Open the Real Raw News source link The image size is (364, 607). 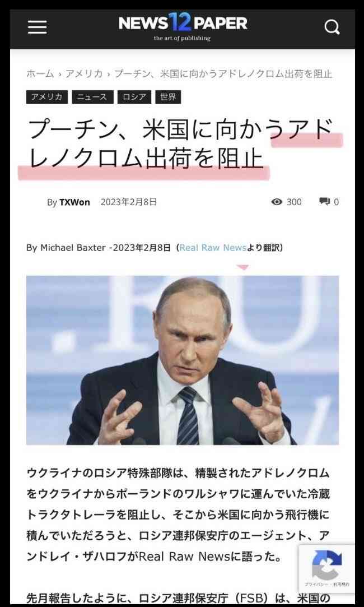[x=213, y=248]
